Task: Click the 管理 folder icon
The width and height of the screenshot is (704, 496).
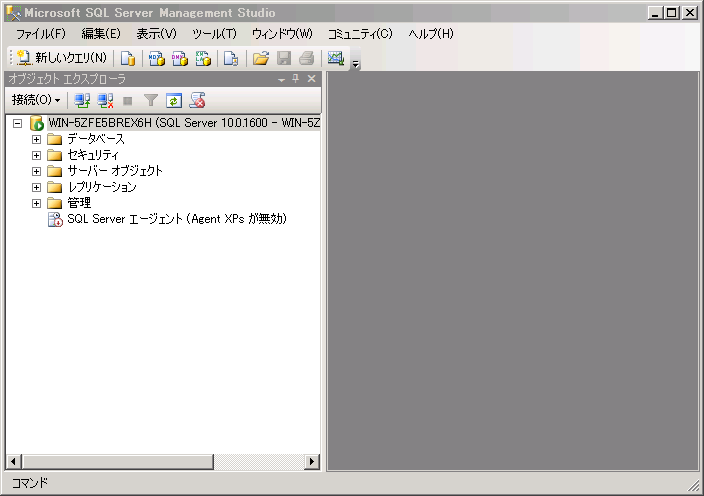Action: tap(54, 204)
